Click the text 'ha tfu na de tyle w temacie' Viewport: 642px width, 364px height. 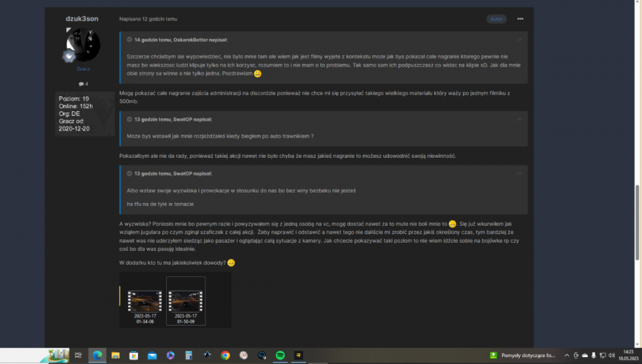[160, 204]
